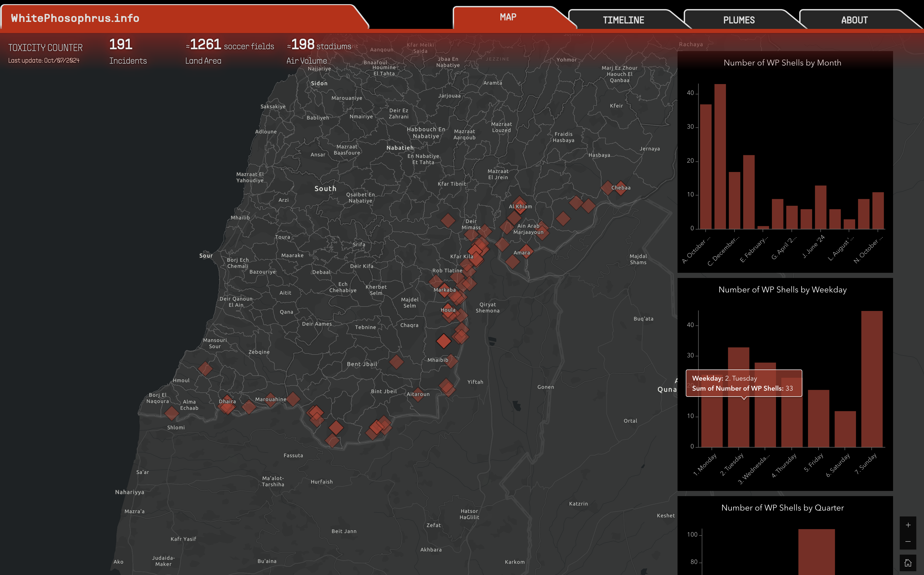Viewport: 924px width, 575px height.
Task: Click the zoom out minus button
Action: pyautogui.click(x=908, y=541)
